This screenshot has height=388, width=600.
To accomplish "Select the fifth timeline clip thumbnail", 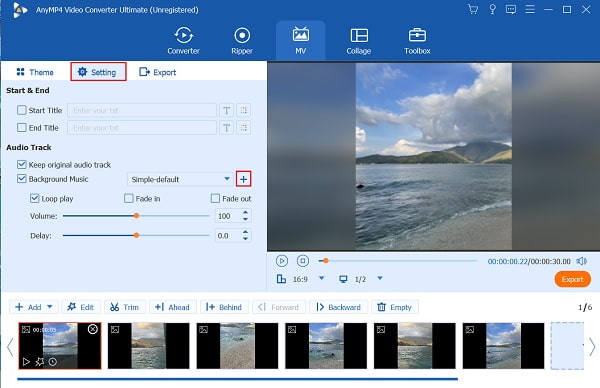I will point(414,346).
